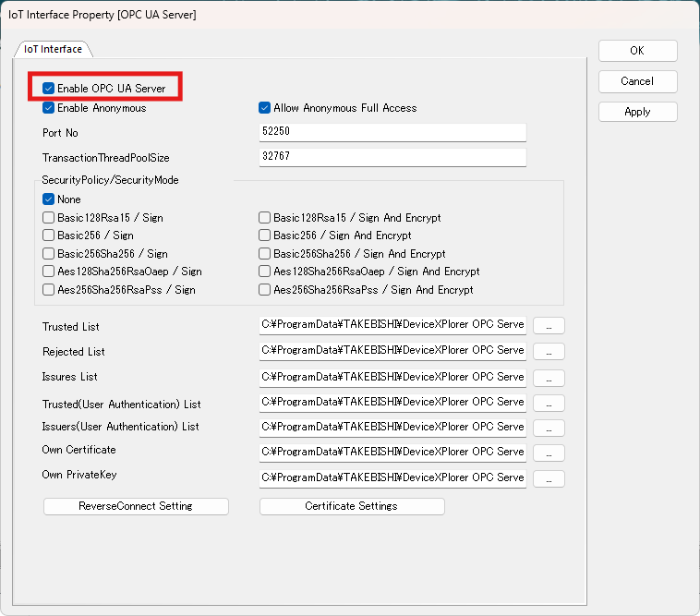The image size is (700, 616).
Task: Toggle the Enable Anonymous checkbox
Action: [x=49, y=108]
